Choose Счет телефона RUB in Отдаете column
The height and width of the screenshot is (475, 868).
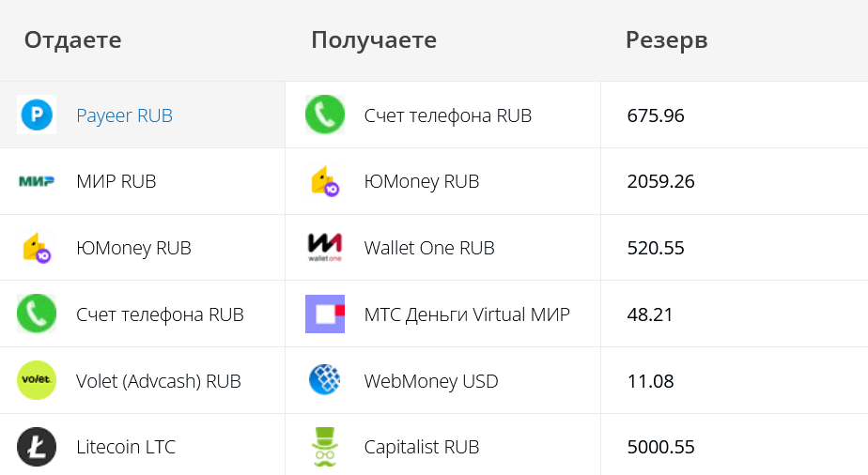pos(160,314)
